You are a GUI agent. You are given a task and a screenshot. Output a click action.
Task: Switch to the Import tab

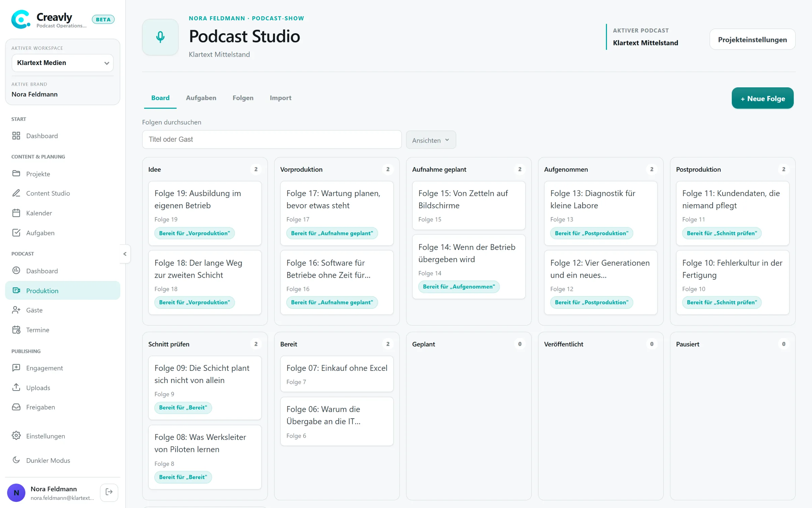coord(280,98)
